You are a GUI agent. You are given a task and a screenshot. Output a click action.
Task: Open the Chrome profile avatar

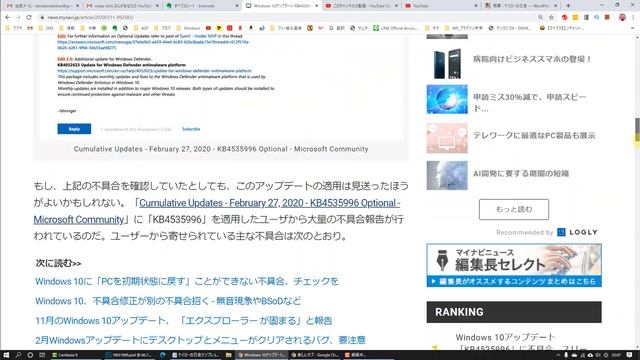click(622, 18)
